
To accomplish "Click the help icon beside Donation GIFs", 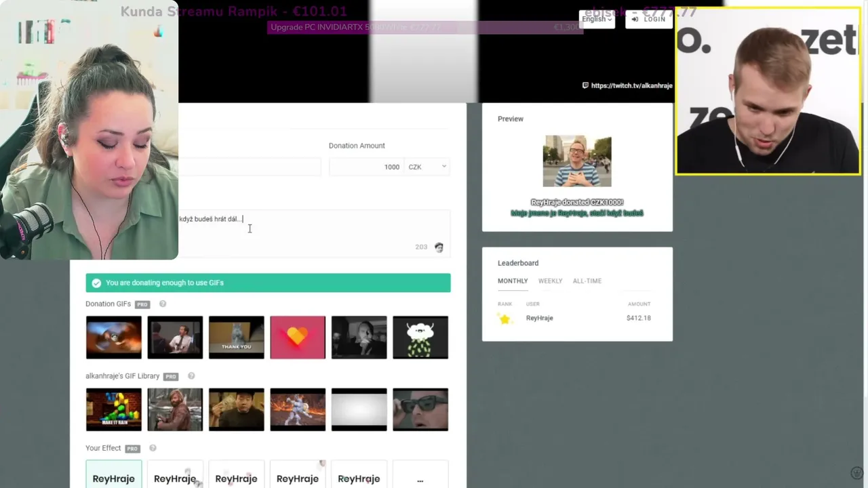I will 163,304.
